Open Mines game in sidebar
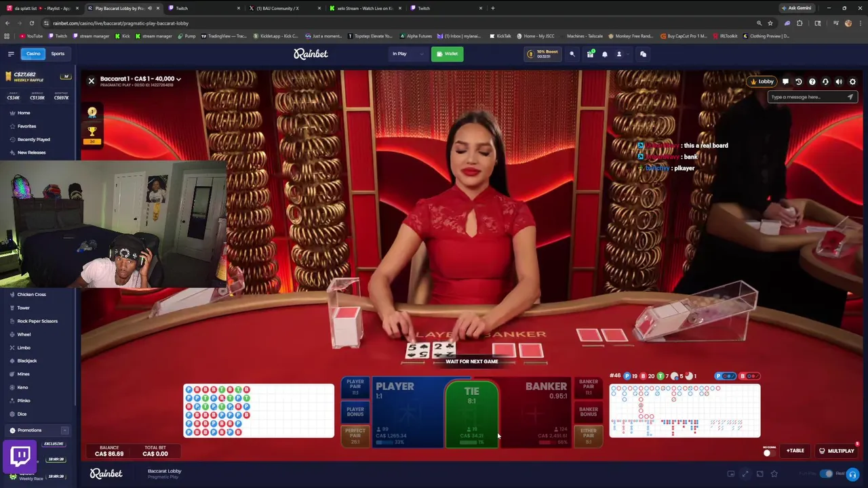Image resolution: width=868 pixels, height=488 pixels. (23, 374)
